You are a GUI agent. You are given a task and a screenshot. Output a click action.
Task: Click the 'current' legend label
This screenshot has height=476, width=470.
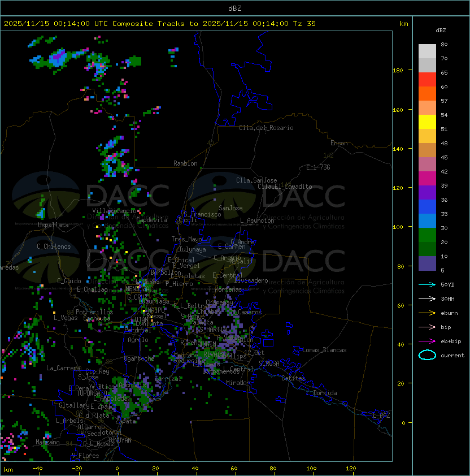pyautogui.click(x=452, y=355)
